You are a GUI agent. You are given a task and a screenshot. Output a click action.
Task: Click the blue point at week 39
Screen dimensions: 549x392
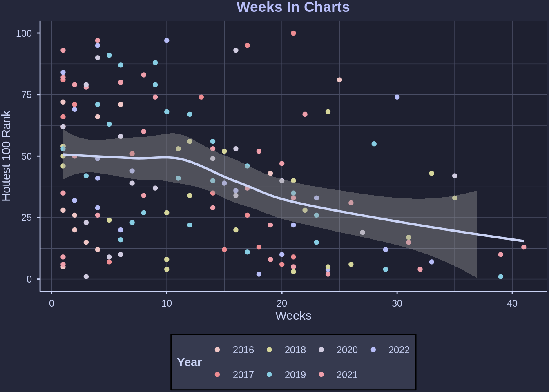pyautogui.click(x=501, y=277)
